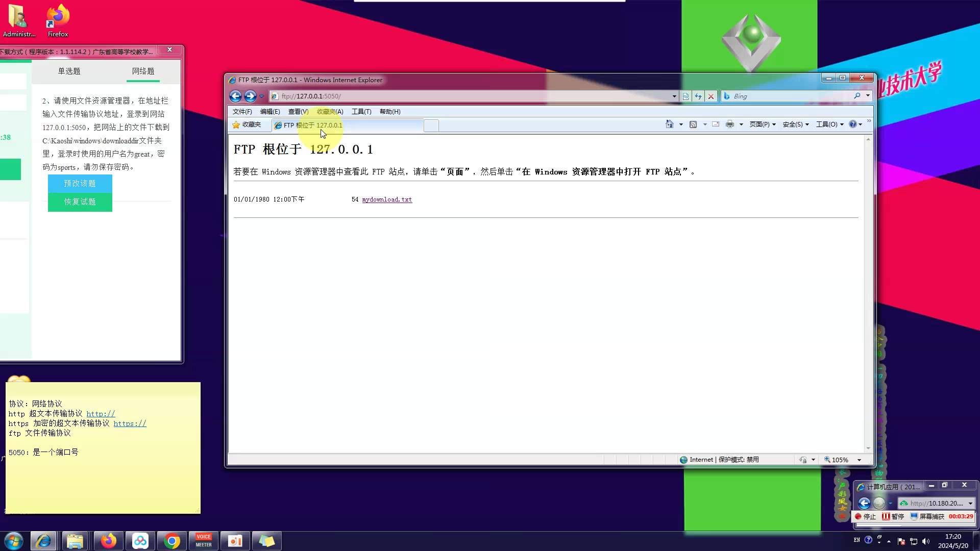The image size is (980, 551).
Task: Switch to the 单选题 tab
Action: coord(69,71)
